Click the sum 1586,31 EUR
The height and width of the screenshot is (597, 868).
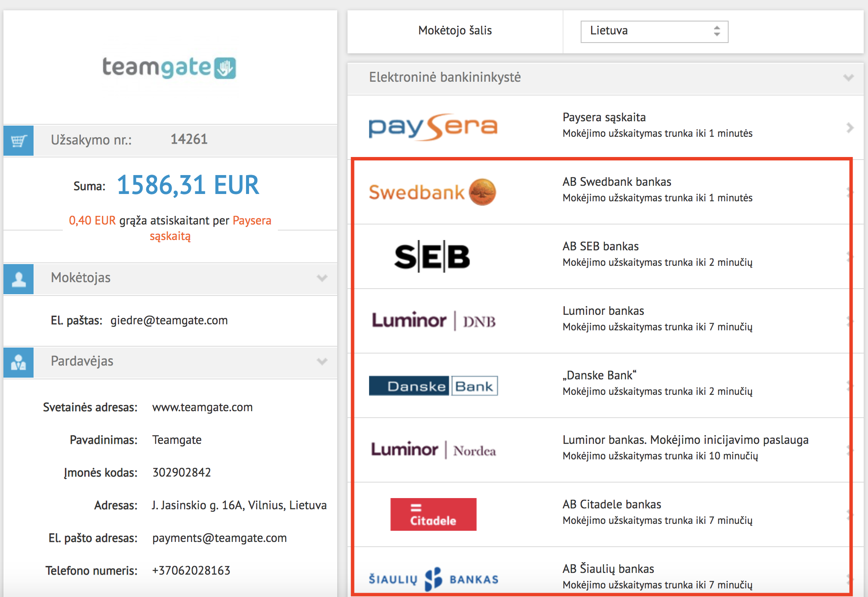tap(188, 185)
